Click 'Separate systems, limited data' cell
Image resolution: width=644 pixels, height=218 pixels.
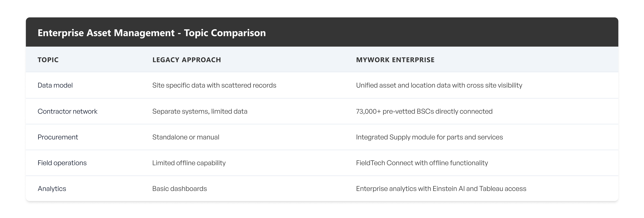199,111
